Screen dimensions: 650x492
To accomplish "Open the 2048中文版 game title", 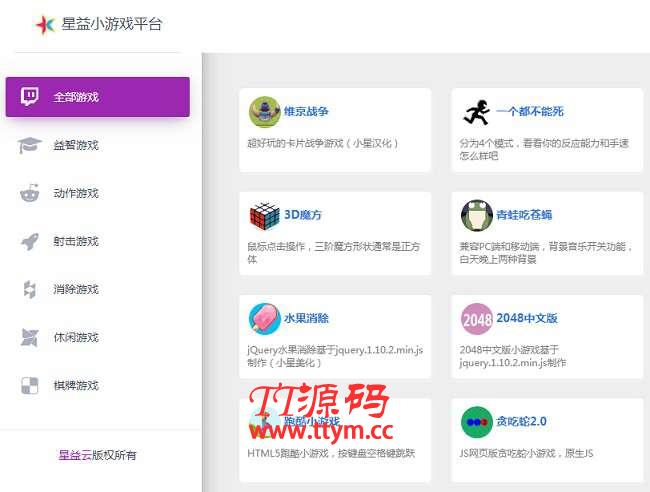I will point(527,318).
